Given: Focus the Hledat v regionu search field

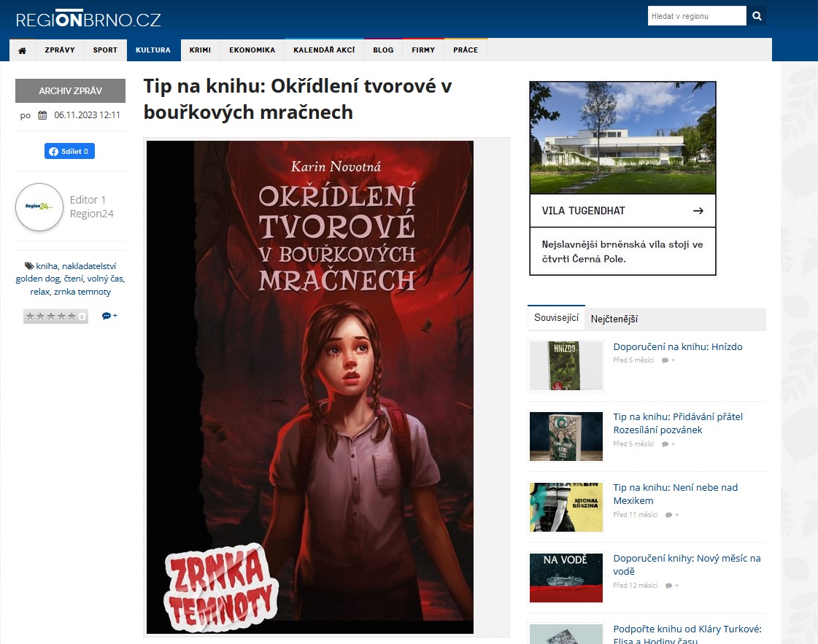Looking at the screenshot, I should pyautogui.click(x=697, y=16).
